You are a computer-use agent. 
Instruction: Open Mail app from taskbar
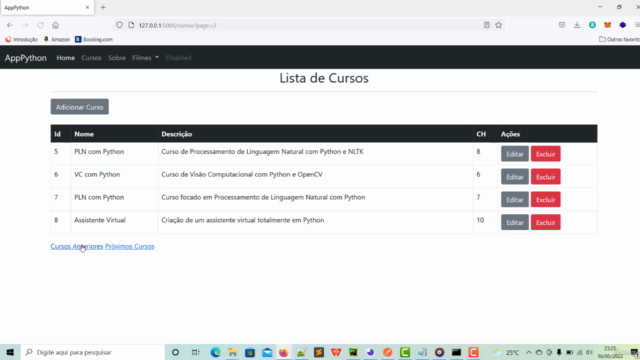tap(267, 352)
